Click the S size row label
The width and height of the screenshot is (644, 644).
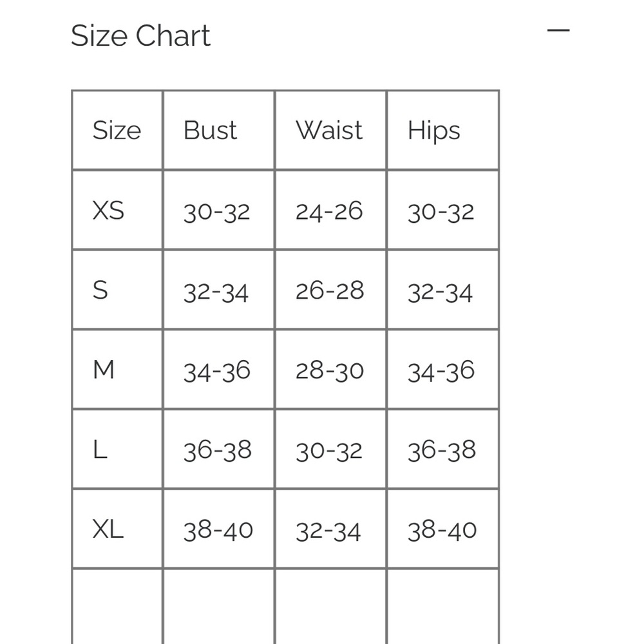pos(100,290)
